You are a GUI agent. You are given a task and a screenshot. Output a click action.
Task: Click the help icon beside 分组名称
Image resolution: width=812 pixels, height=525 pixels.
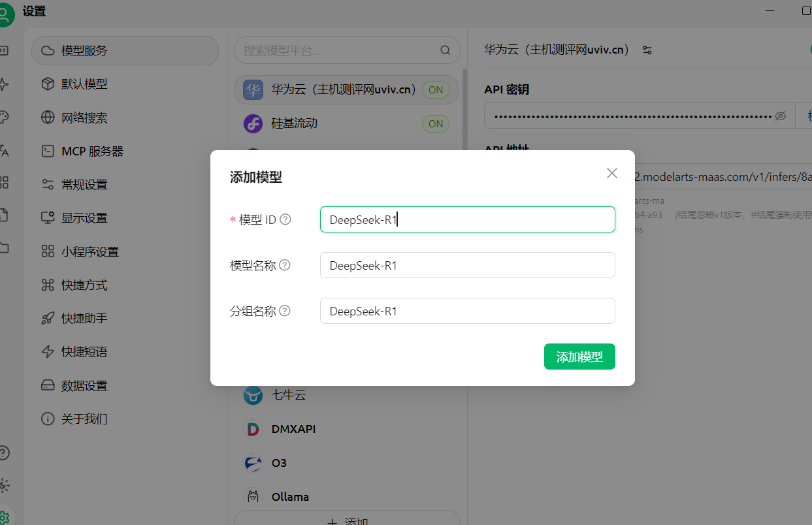(x=285, y=311)
